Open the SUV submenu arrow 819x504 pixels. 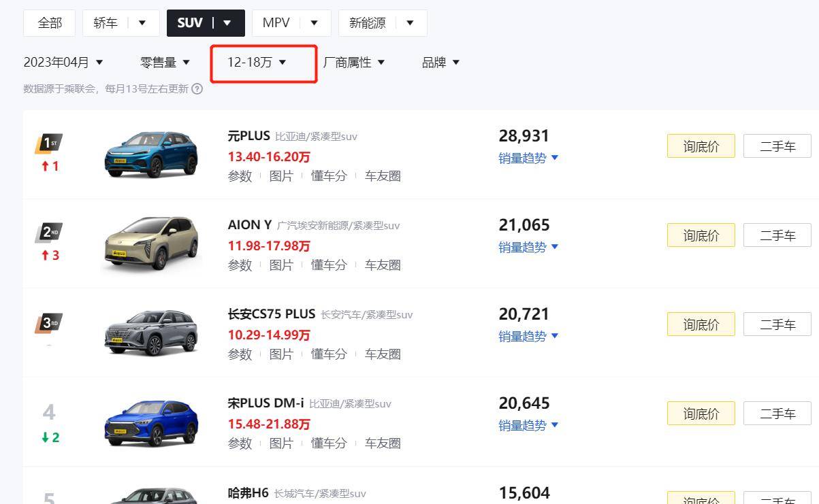point(227,22)
